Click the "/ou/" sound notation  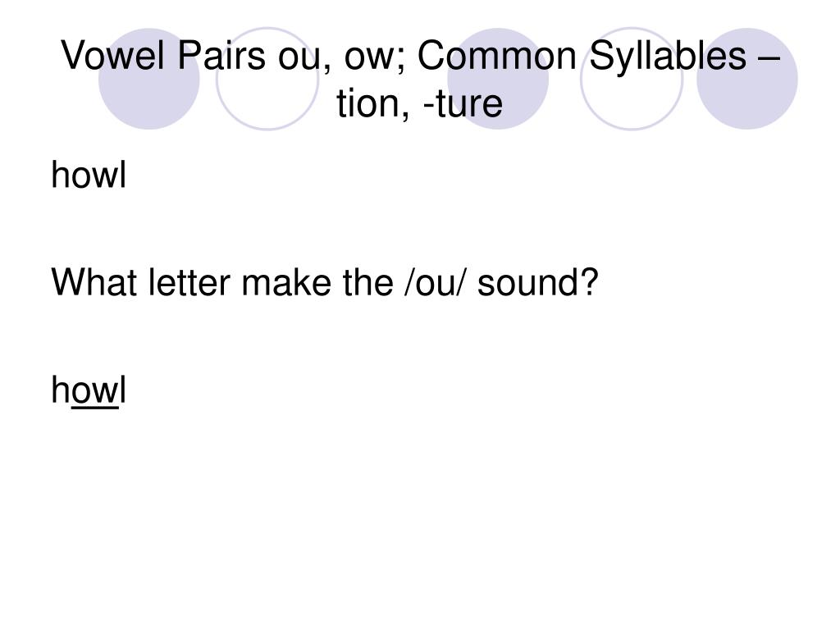coord(435,283)
